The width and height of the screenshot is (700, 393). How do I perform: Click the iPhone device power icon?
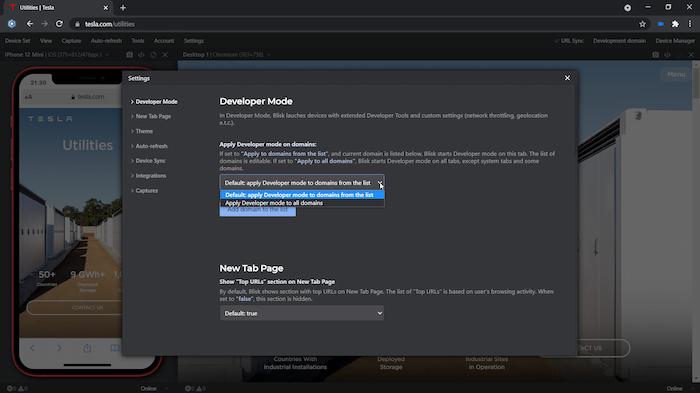coord(141,54)
